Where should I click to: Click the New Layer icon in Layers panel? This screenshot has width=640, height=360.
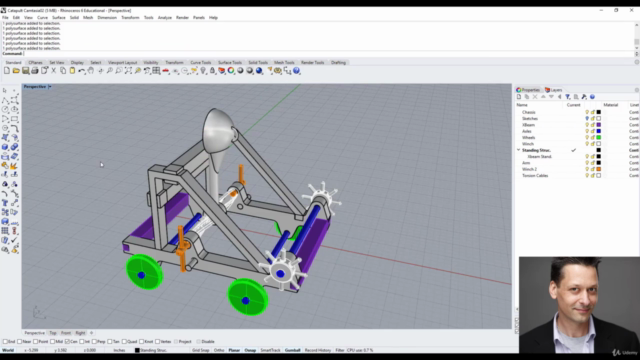pyautogui.click(x=519, y=97)
